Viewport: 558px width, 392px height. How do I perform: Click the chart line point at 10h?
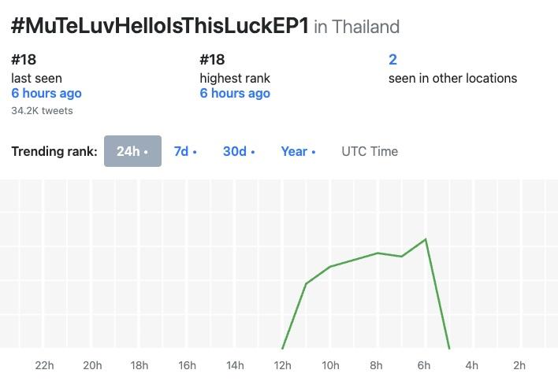pyautogui.click(x=330, y=267)
